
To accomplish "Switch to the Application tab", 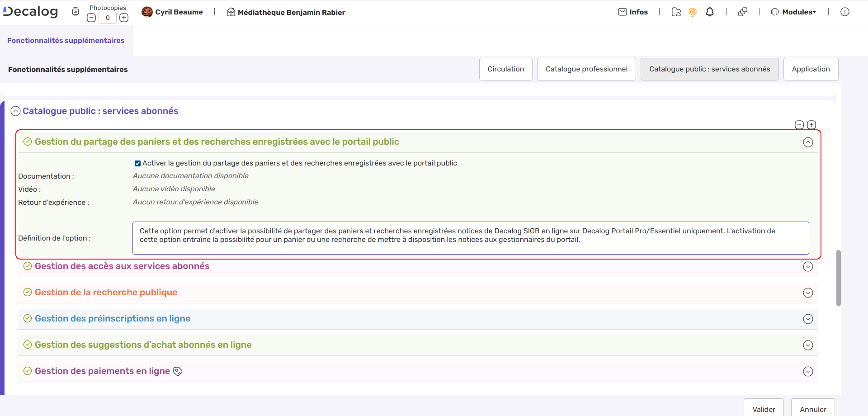I will click(811, 69).
